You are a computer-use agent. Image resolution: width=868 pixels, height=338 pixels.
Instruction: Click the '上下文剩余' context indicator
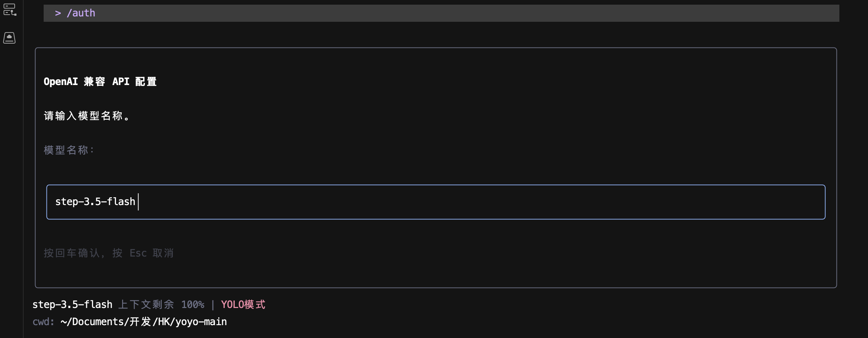(x=146, y=305)
